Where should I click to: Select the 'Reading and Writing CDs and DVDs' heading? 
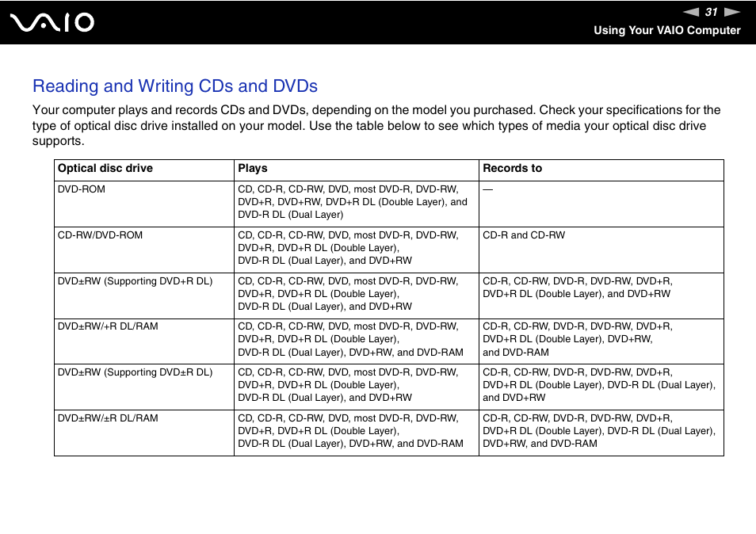(x=175, y=86)
